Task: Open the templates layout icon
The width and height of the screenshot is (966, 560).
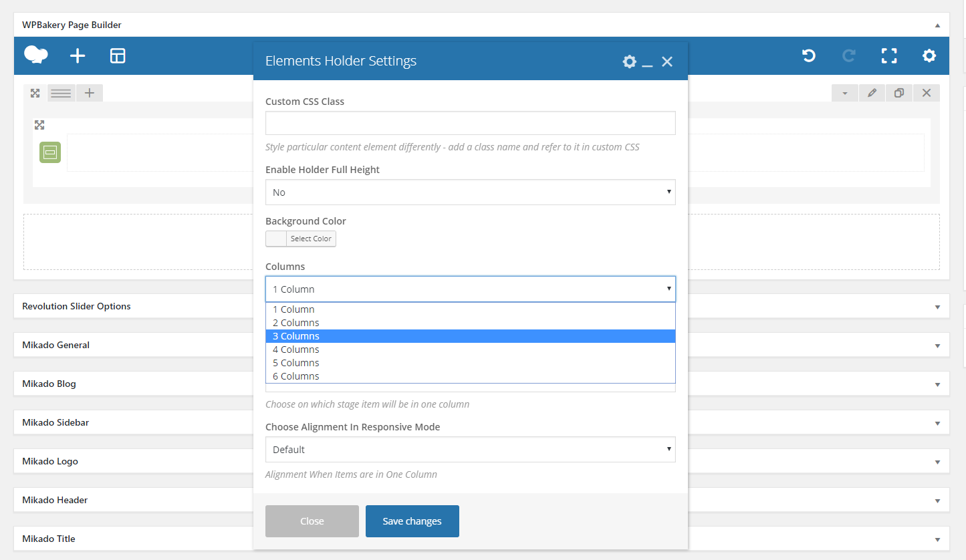Action: tap(118, 56)
